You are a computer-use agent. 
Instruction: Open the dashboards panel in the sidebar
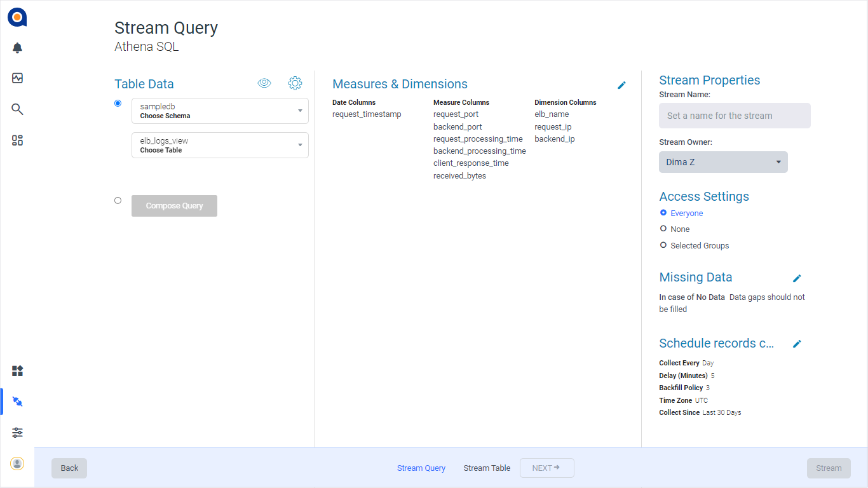17,140
